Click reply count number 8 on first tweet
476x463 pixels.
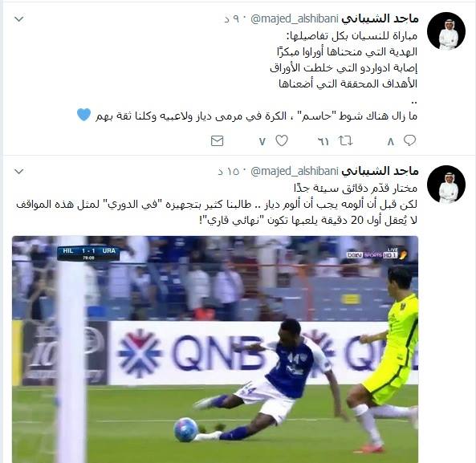[391, 141]
